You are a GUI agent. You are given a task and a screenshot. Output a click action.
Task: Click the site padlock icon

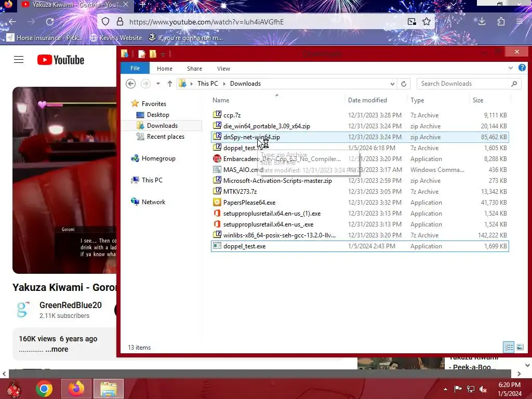(120, 22)
